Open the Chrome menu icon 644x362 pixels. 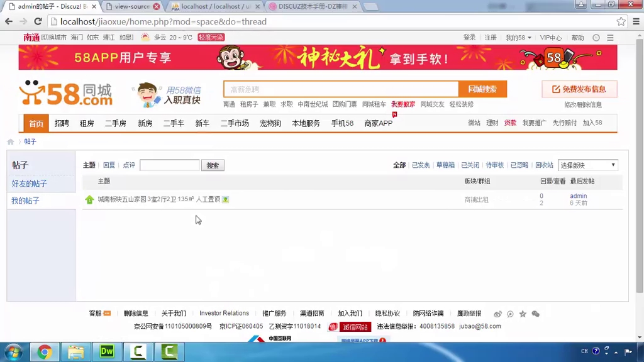[636, 21]
